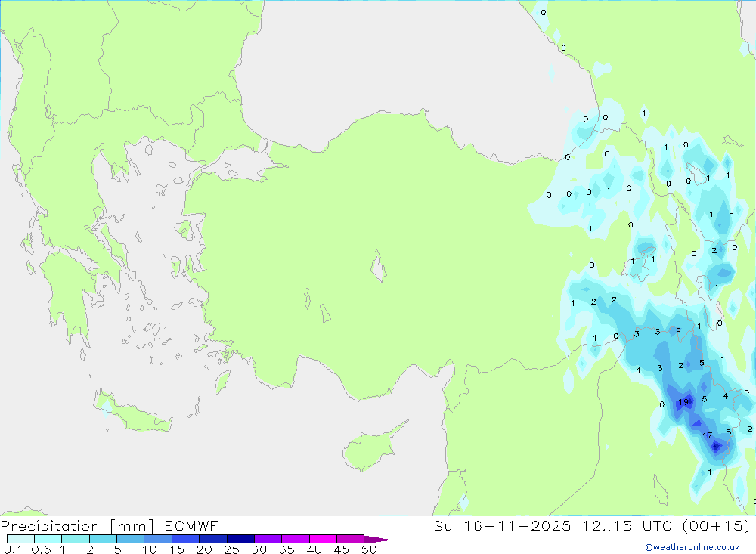Click the 40 to 45 mm legend swatch

323,539
